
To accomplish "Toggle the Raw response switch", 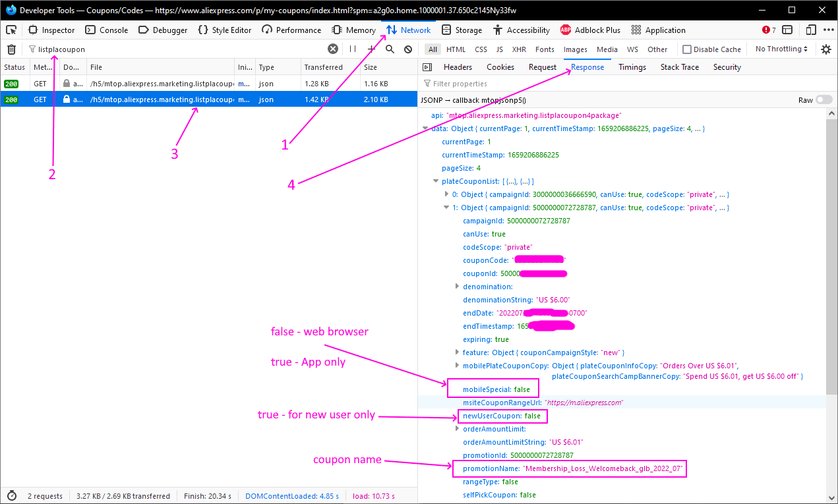I will [x=823, y=99].
